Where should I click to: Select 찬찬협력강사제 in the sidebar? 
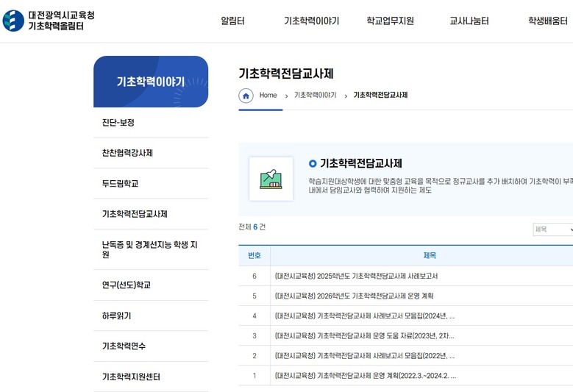pos(127,153)
